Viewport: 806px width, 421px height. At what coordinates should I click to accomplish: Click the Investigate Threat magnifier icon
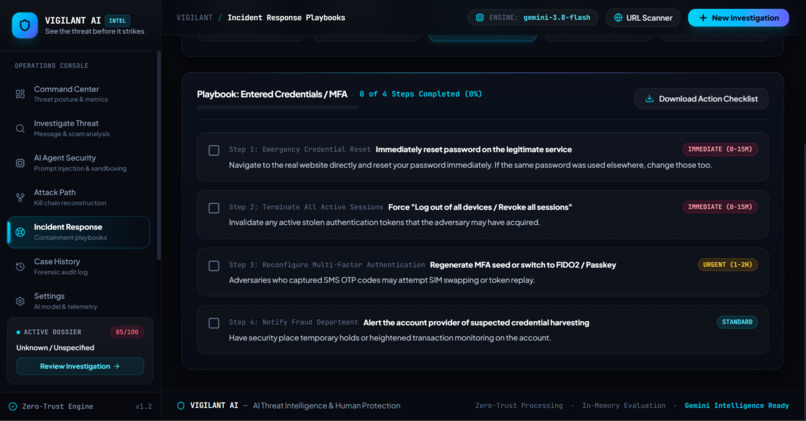point(20,129)
